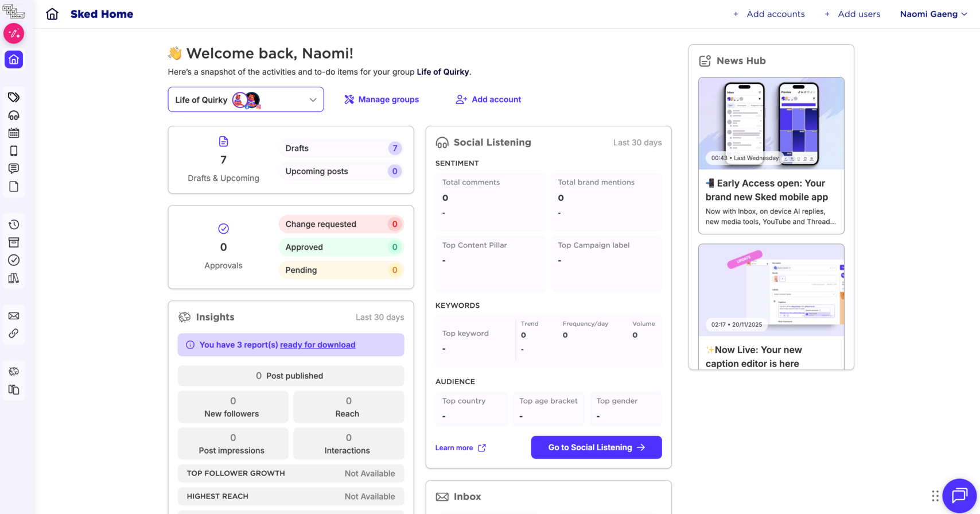Image resolution: width=980 pixels, height=514 pixels.
Task: Open the Drafts row
Action: [341, 148]
